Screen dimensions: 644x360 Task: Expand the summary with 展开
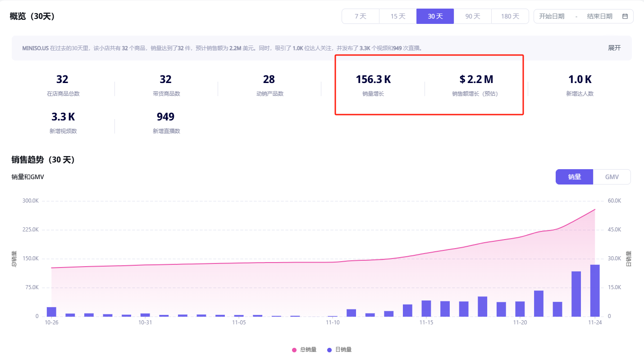pyautogui.click(x=614, y=48)
